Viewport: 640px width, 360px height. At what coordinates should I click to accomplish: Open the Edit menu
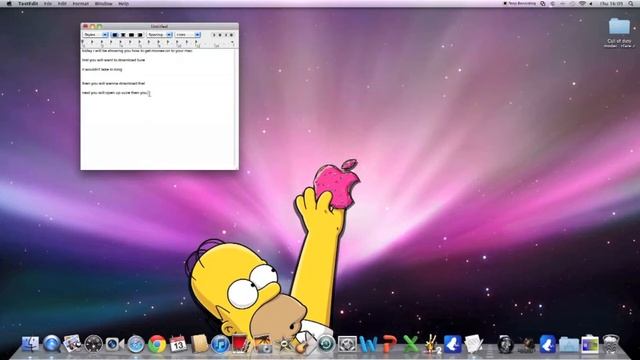[x=62, y=4]
